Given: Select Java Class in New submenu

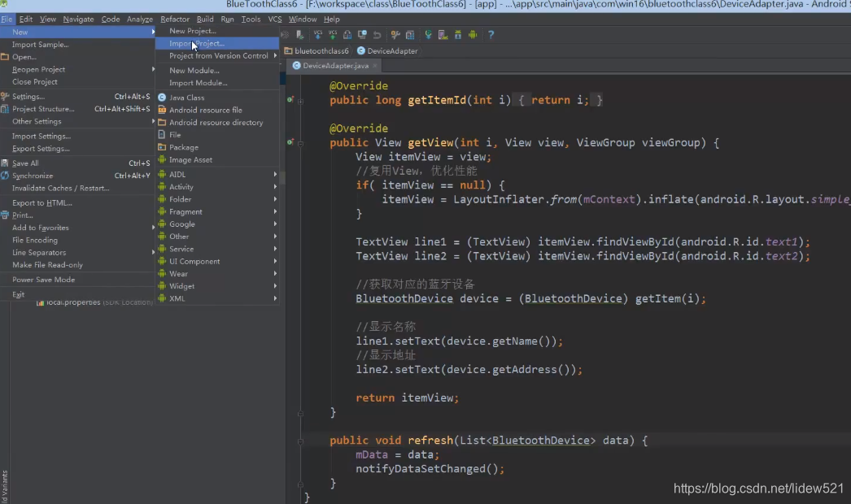Looking at the screenshot, I should coord(217,98).
